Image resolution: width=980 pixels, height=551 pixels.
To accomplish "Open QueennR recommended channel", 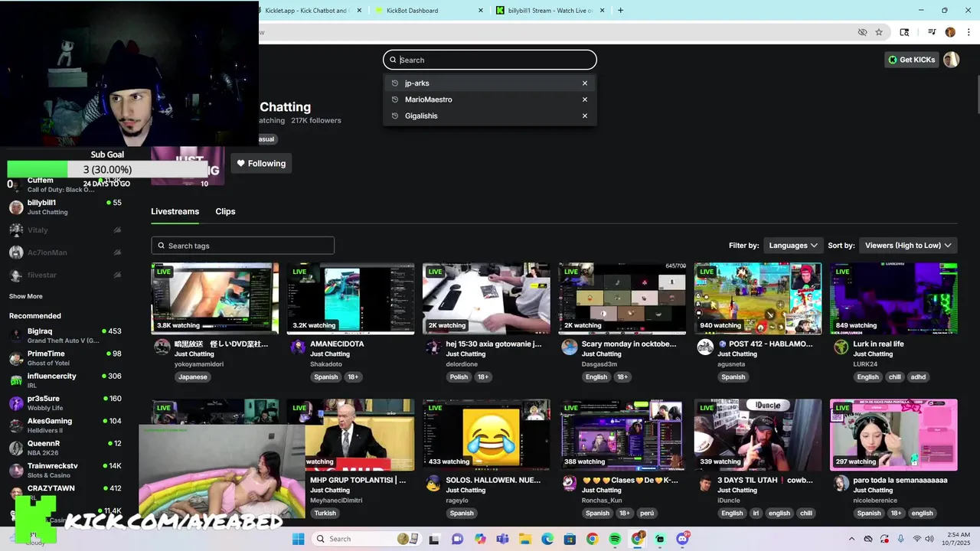I will click(65, 447).
